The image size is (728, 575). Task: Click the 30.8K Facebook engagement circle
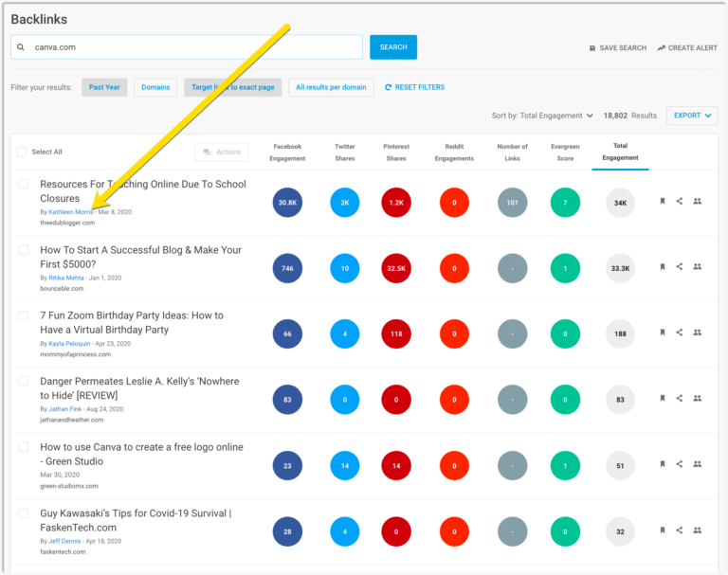[287, 203]
